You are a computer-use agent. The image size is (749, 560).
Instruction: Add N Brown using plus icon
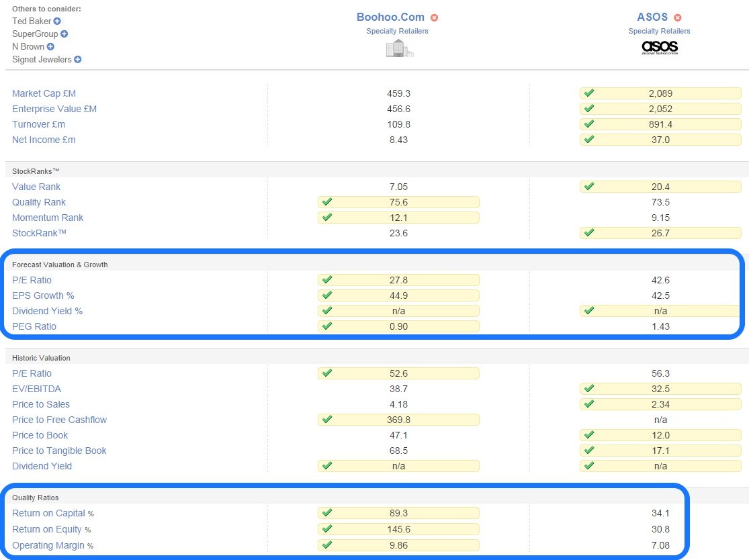coord(50,47)
